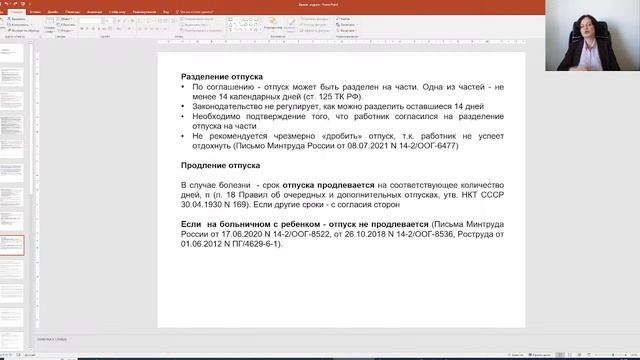The image size is (640, 360).
Task: Click Copy (Копировать) in clipboard group
Action: pos(18,24)
